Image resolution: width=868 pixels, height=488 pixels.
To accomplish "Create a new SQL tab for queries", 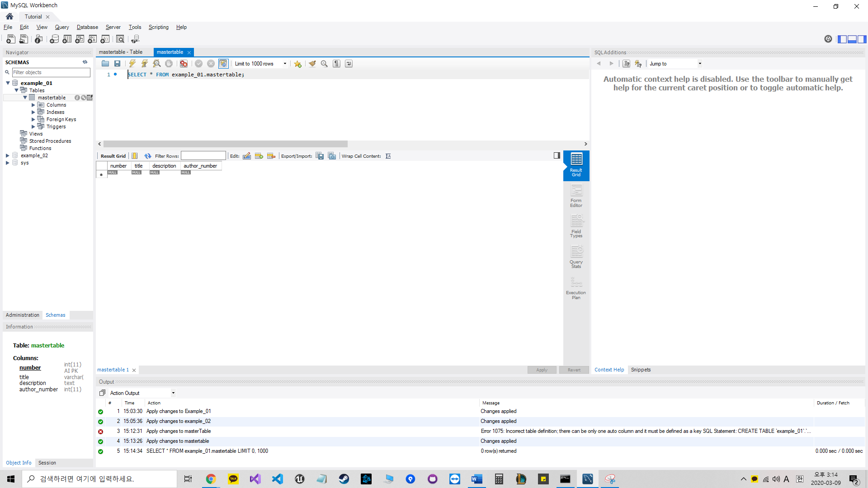I will 11,39.
